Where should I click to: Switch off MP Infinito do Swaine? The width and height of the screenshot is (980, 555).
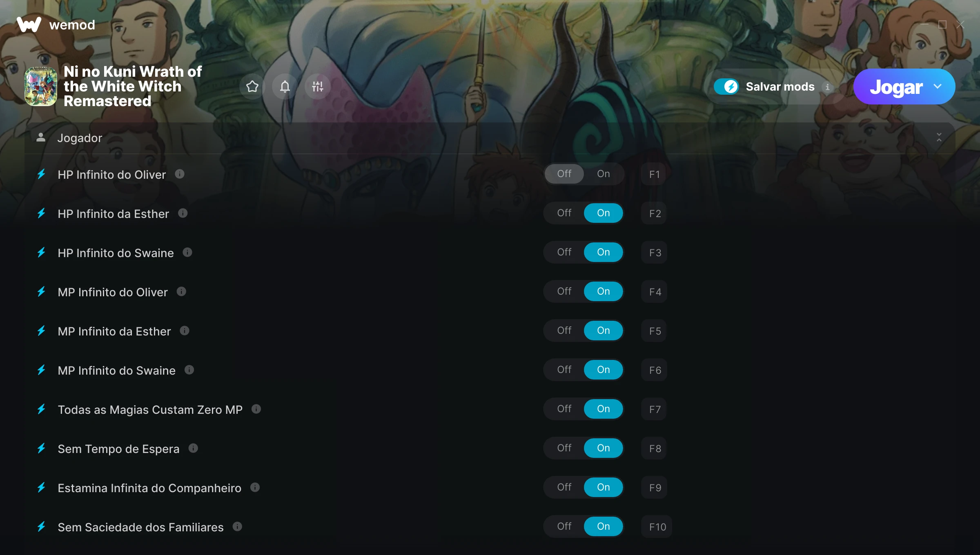(564, 370)
